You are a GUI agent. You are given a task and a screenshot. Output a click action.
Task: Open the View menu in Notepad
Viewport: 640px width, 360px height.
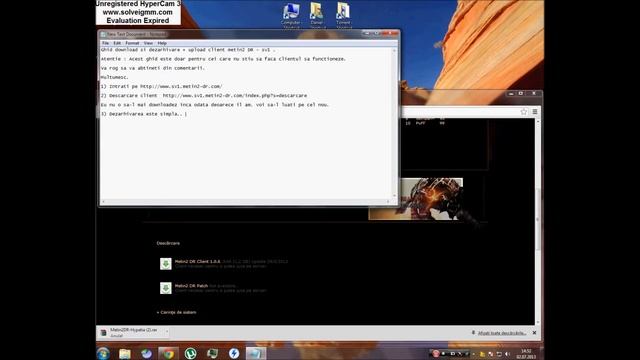click(148, 43)
